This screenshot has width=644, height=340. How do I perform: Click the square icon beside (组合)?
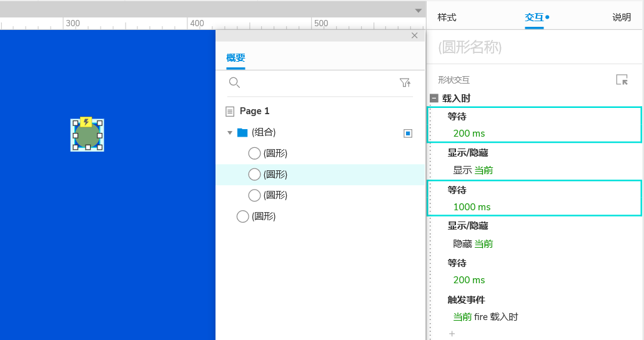click(x=408, y=134)
